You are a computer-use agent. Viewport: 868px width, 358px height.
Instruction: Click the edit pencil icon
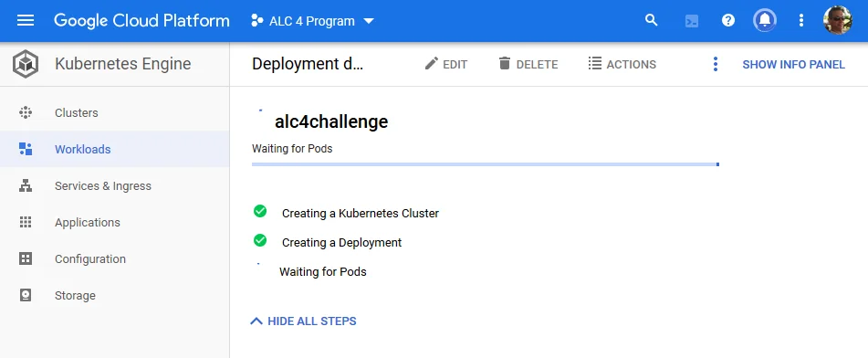431,64
